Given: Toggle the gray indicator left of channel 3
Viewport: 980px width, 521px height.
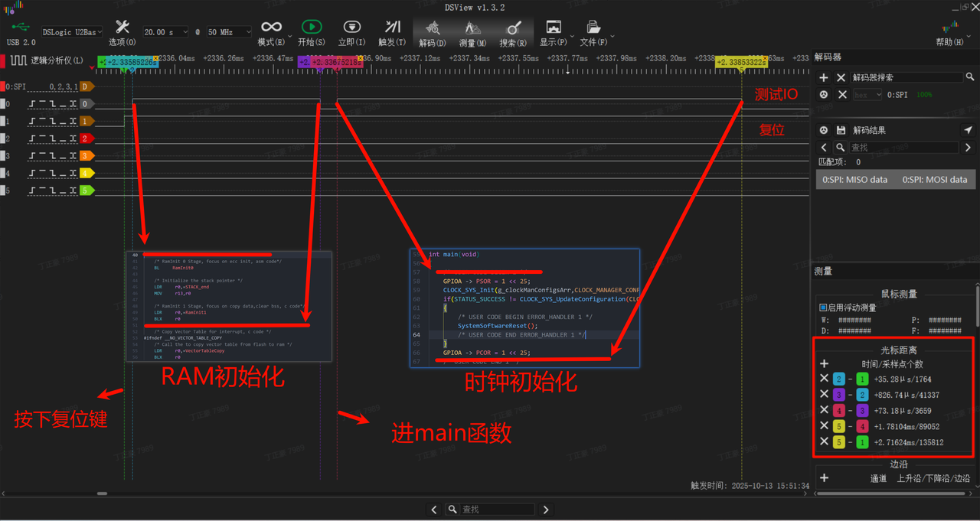Looking at the screenshot, I should tap(3, 156).
